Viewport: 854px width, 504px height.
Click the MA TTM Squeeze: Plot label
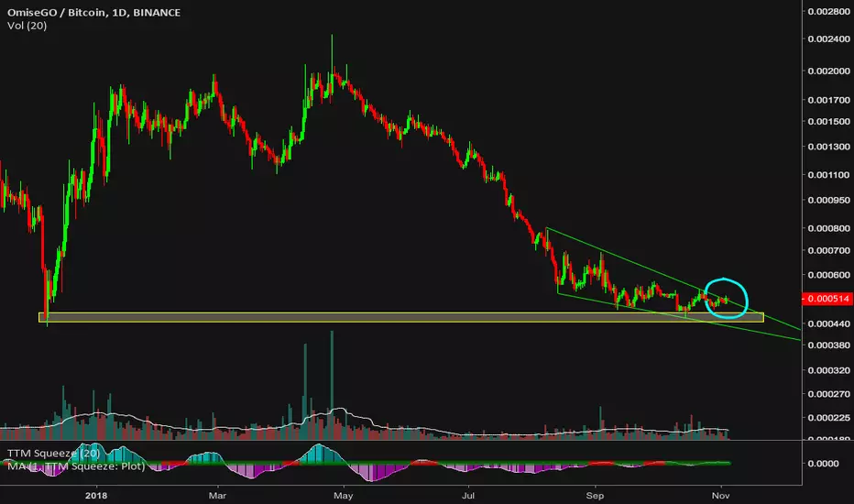coord(76,466)
